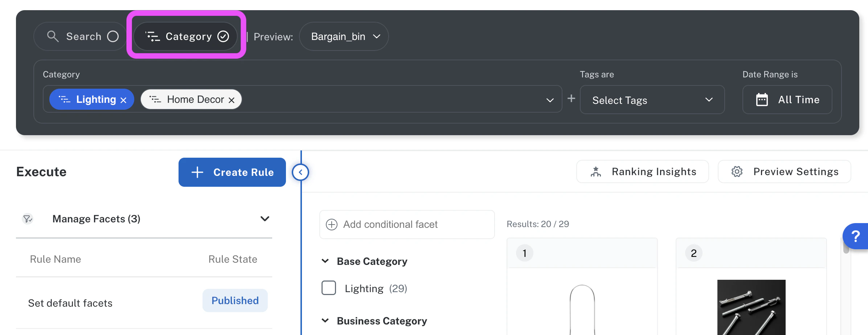
Task: Remove the Home Decor category chip
Action: (232, 99)
